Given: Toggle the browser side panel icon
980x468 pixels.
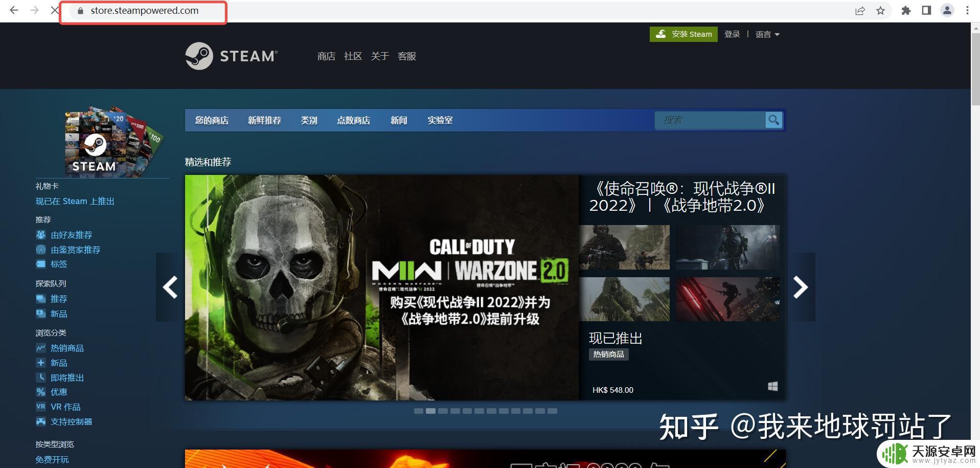Looking at the screenshot, I should point(926,11).
